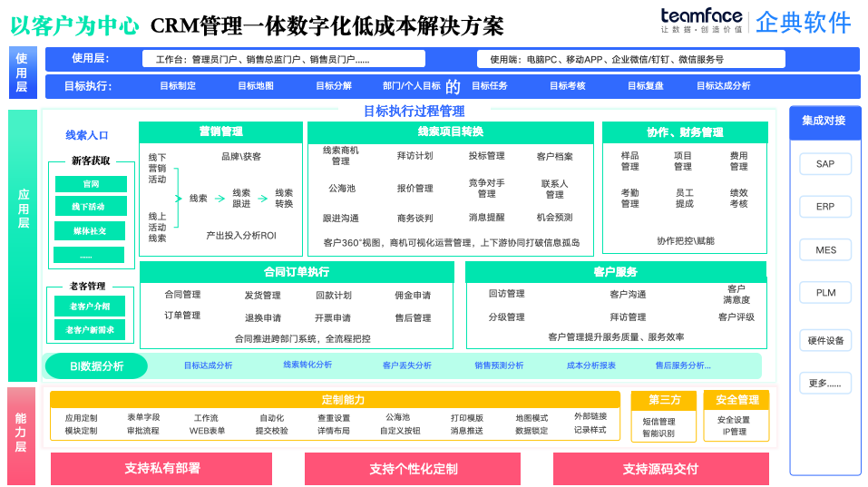The height and width of the screenshot is (487, 868).
Task: Click the BI数据分析 pill label
Action: pos(96,365)
